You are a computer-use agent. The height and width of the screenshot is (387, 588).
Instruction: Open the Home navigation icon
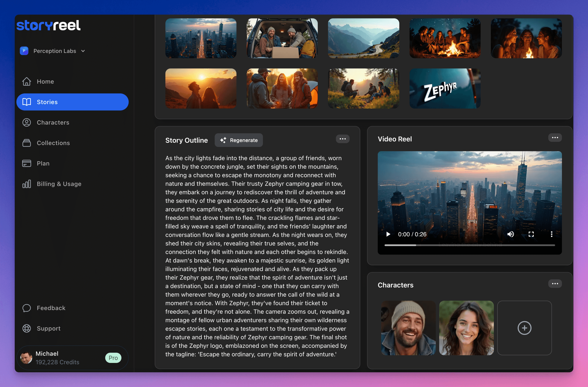(26, 81)
